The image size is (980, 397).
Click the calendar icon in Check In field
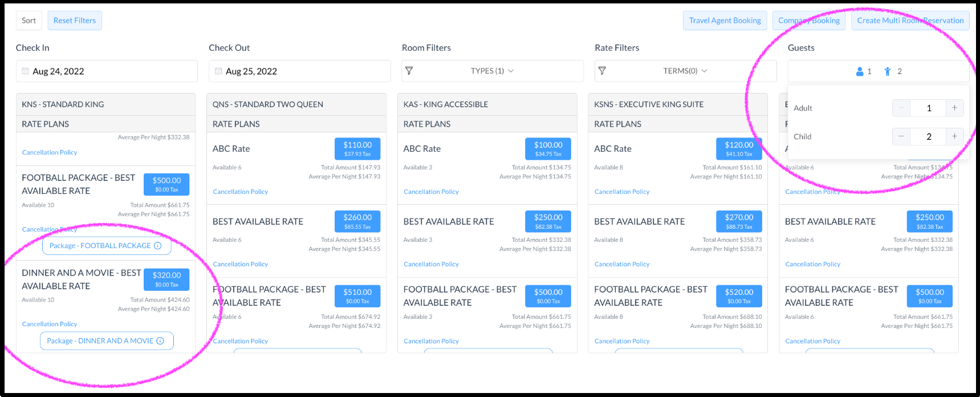click(x=26, y=71)
